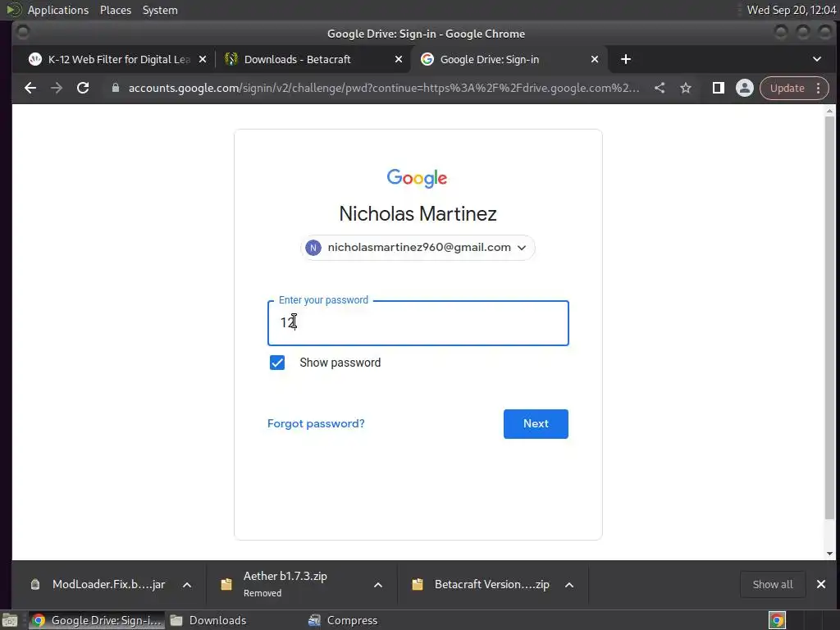Share this page icon in address bar
The height and width of the screenshot is (630, 840).
pos(660,88)
